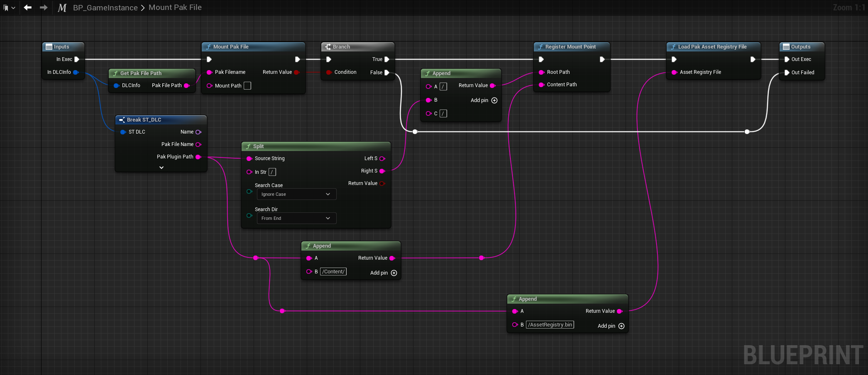Click the forward navigation arrow
This screenshot has width=868, height=375.
tap(44, 7)
